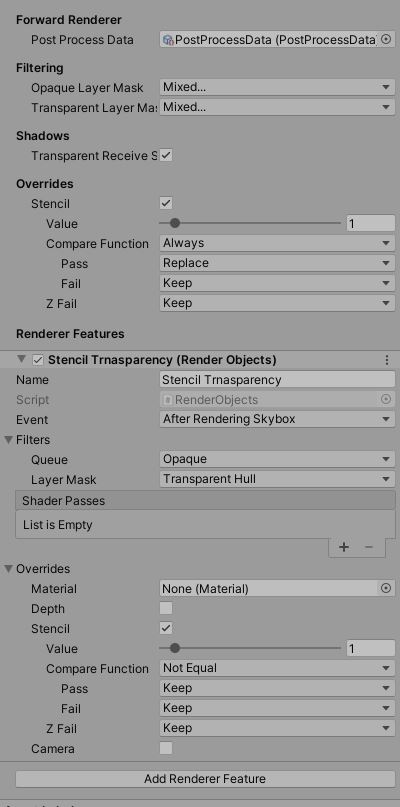Viewport: 400px width, 807px height.
Task: Toggle the Transparent Receive Shadows checkbox
Action: (x=166, y=155)
